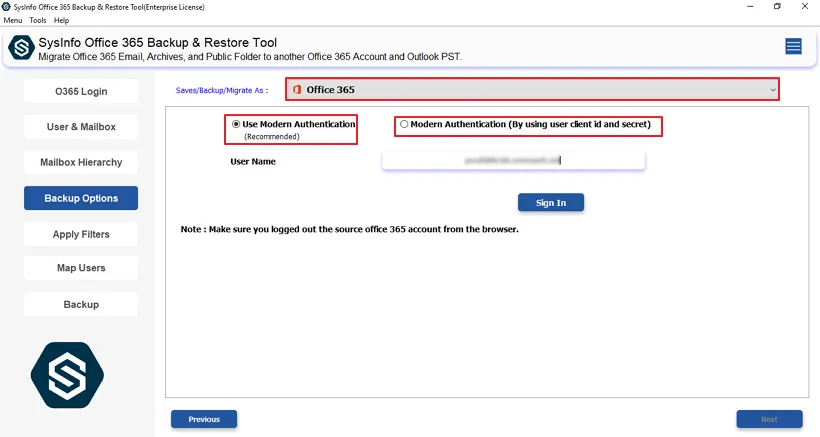
Task: Switch to the User & Mailbox step
Action: coord(81,127)
